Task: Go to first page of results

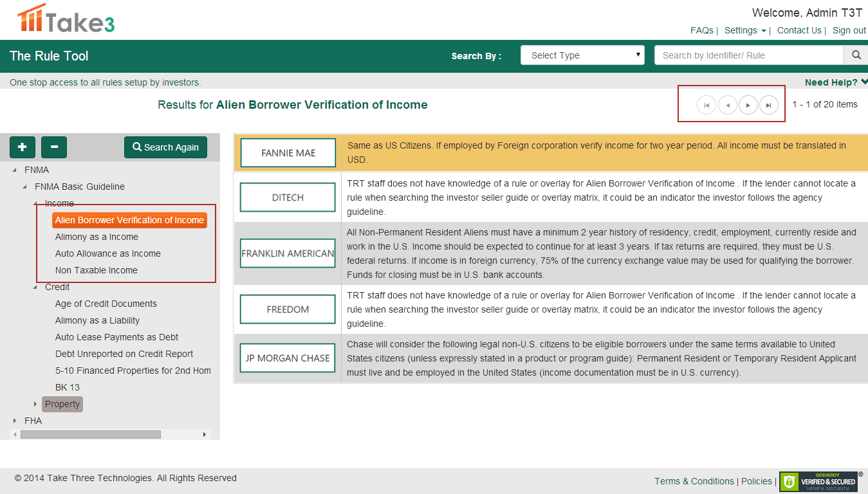Action: (x=706, y=105)
